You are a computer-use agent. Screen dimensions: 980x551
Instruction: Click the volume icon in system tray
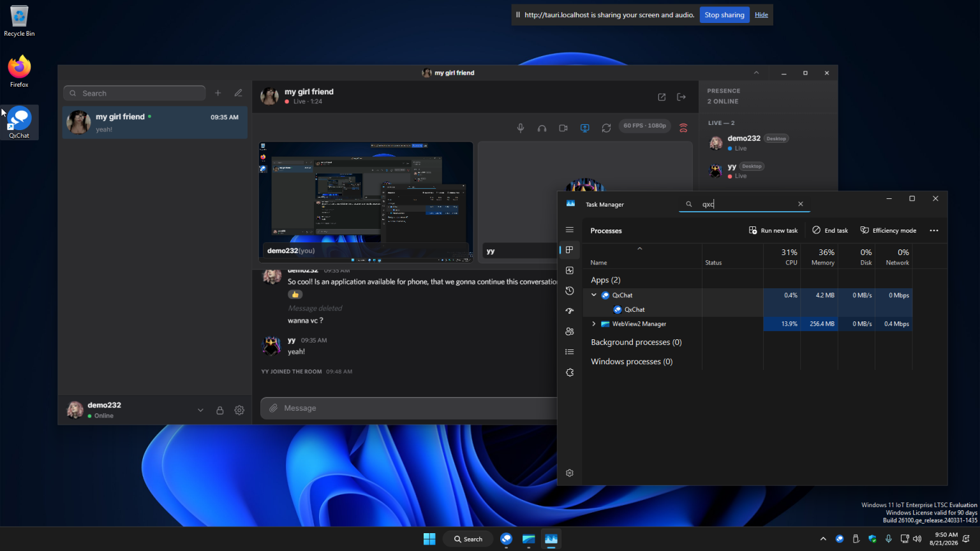[917, 539]
